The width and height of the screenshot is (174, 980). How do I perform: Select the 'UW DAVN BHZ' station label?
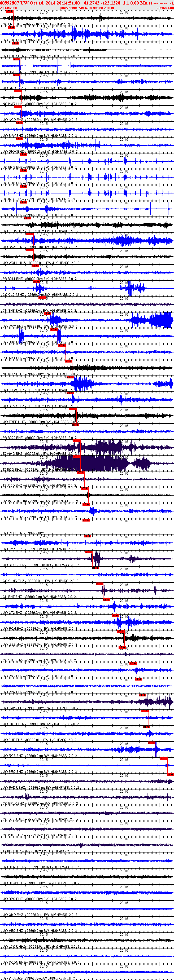point(14,708)
